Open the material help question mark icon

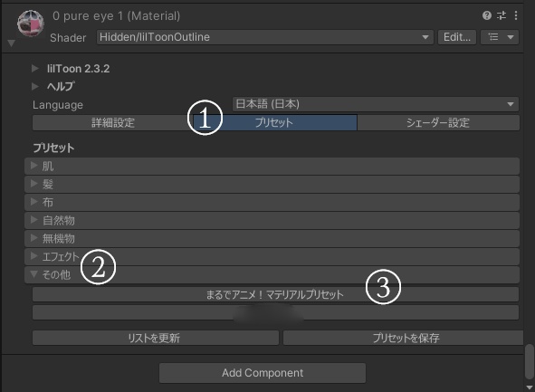[x=487, y=15]
